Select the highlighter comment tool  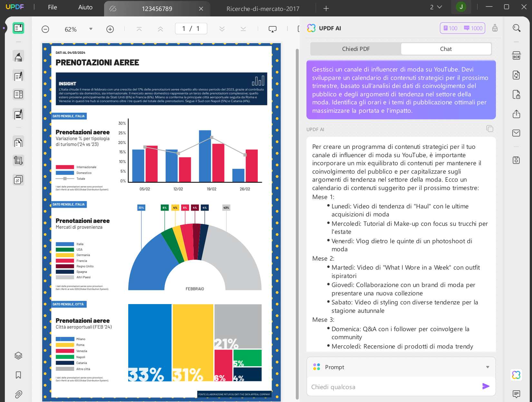click(18, 56)
